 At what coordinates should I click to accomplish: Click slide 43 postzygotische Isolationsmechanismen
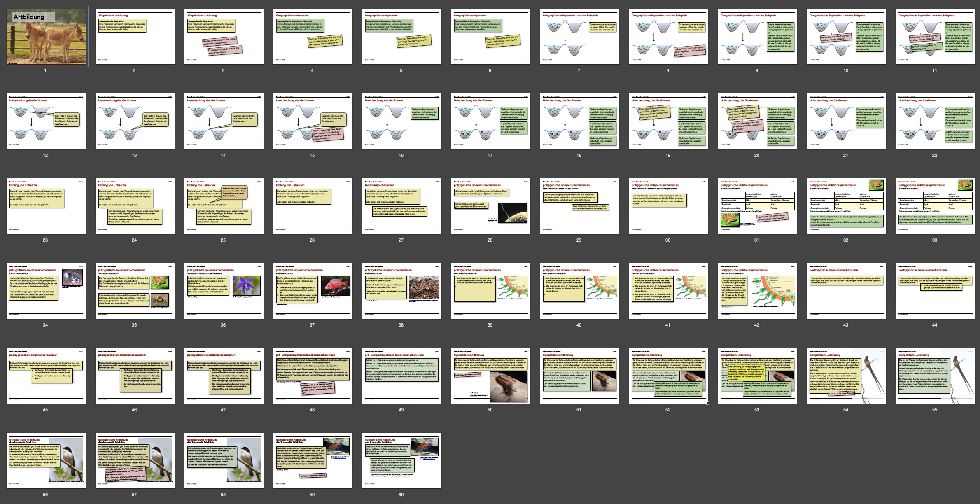click(x=846, y=291)
